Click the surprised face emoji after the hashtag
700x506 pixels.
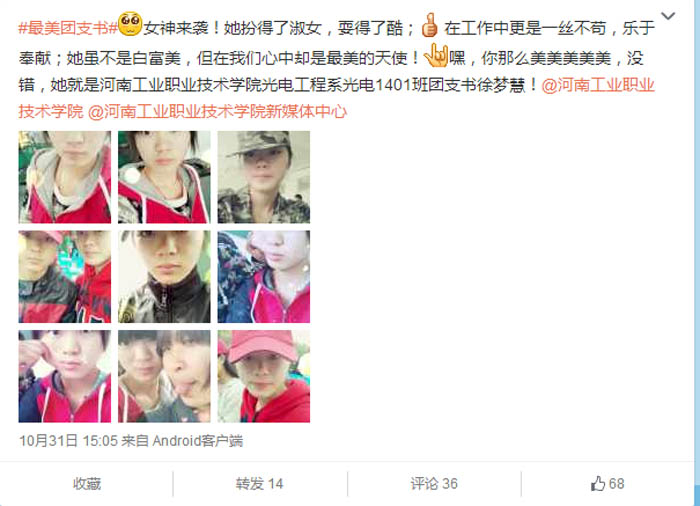[130, 24]
